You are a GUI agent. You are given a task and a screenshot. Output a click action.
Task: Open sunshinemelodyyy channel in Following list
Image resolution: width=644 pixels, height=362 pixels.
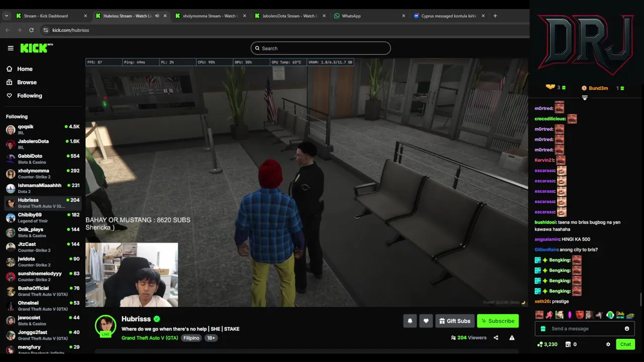click(42, 277)
